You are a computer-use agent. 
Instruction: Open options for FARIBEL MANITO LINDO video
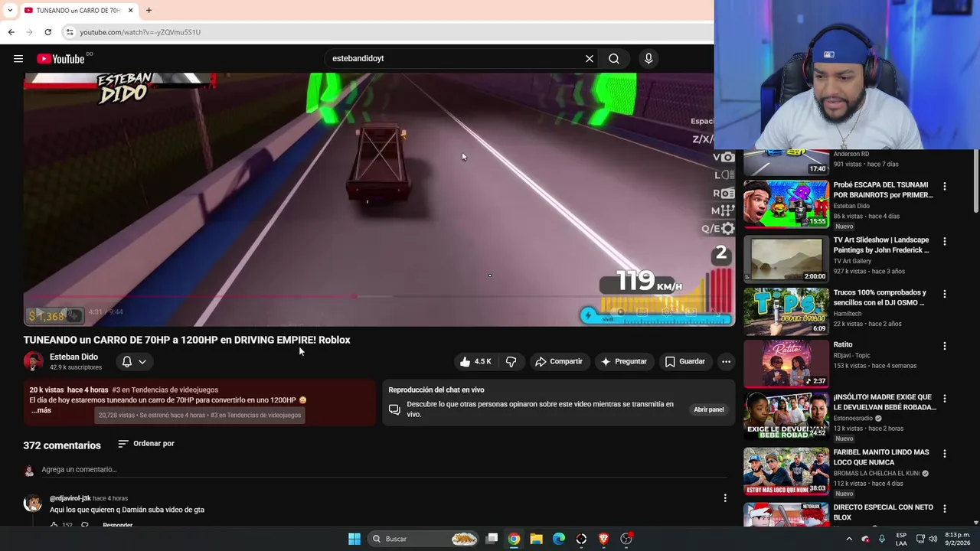click(944, 454)
